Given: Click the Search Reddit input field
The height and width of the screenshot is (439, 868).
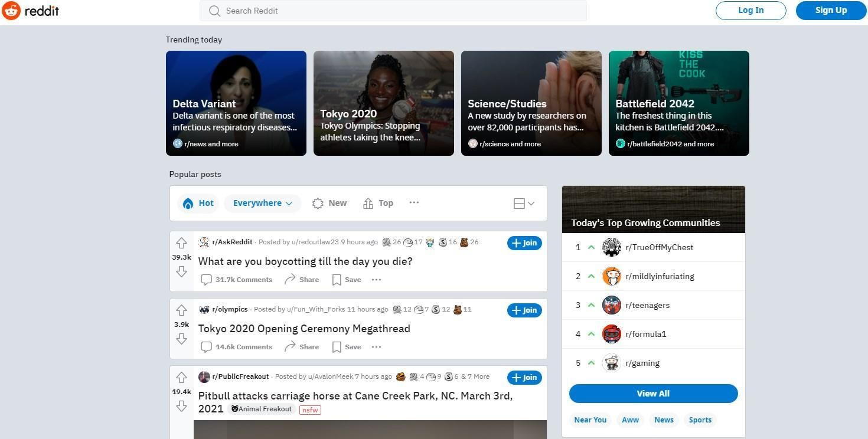Looking at the screenshot, I should tap(393, 11).
